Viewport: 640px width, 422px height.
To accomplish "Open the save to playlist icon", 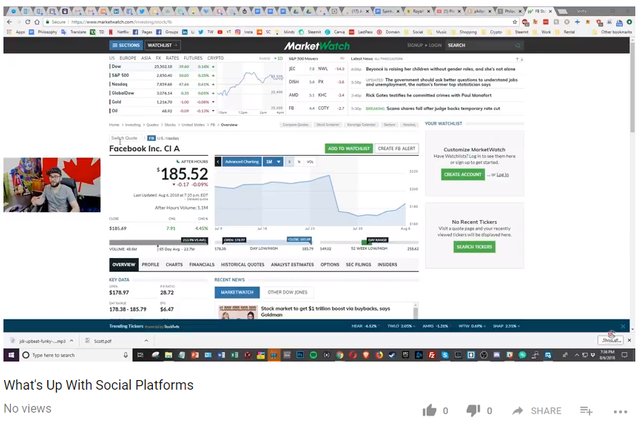I will (x=586, y=411).
